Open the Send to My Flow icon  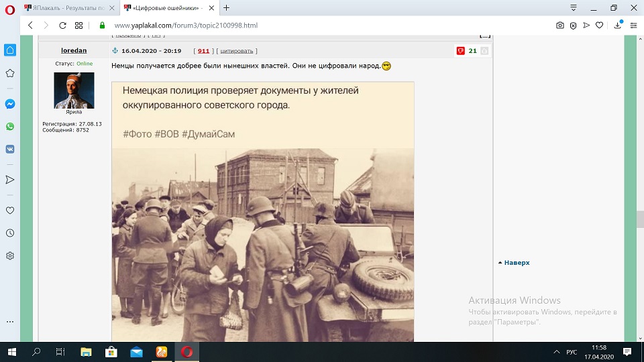click(586, 25)
